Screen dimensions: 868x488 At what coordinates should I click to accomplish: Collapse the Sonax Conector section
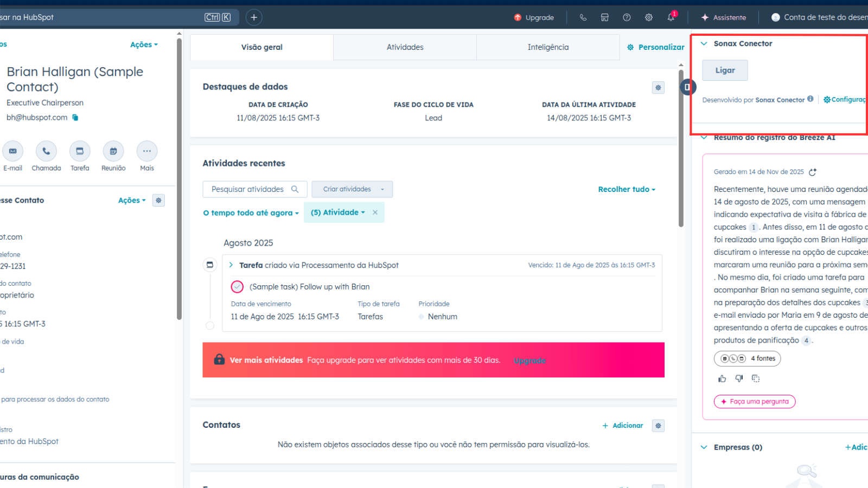pos(704,43)
